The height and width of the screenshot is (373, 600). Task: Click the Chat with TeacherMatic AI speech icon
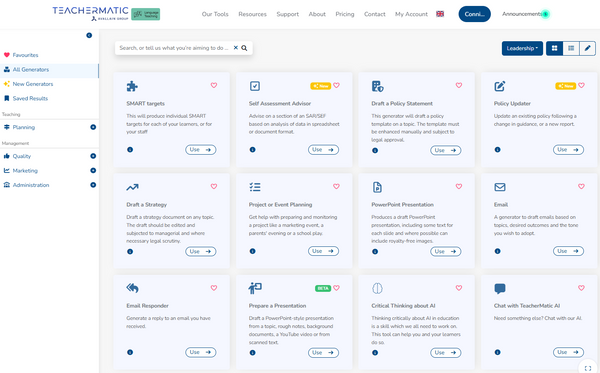coord(500,288)
